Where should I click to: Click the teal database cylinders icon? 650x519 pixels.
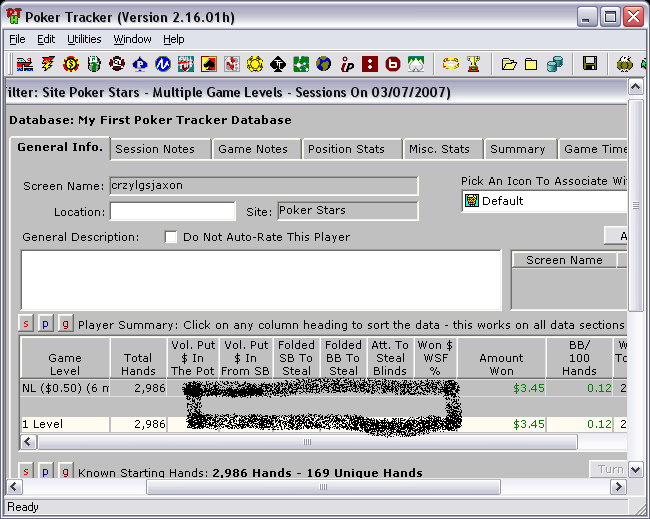pos(555,64)
